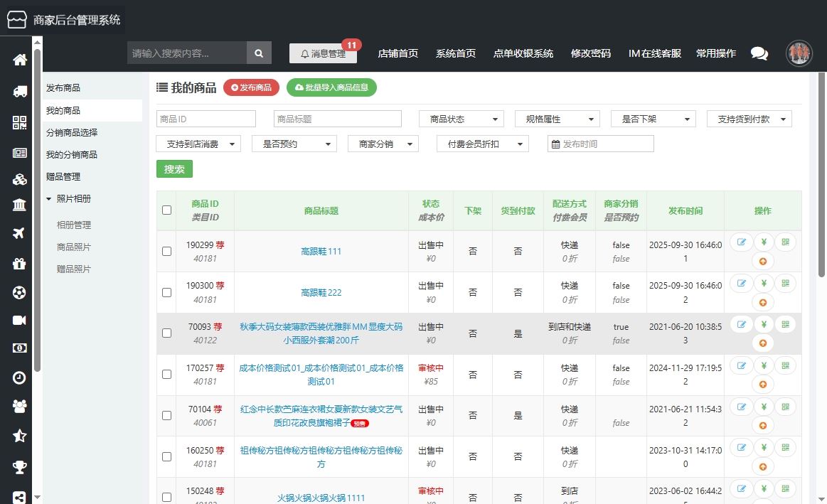
Task: Open the chat bubbles icon in header
Action: pyautogui.click(x=759, y=53)
